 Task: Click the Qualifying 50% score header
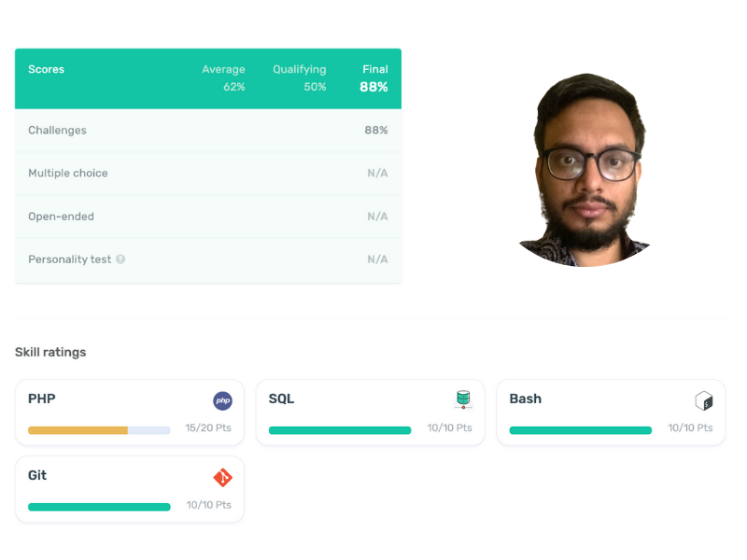[x=300, y=78]
